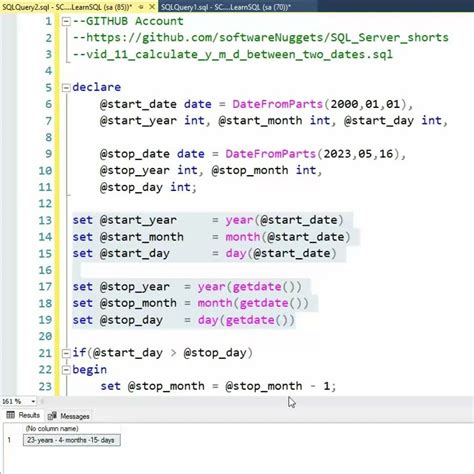Click "day(@start_date)" on line 15
This screenshot has width=474, height=474.
281,253
